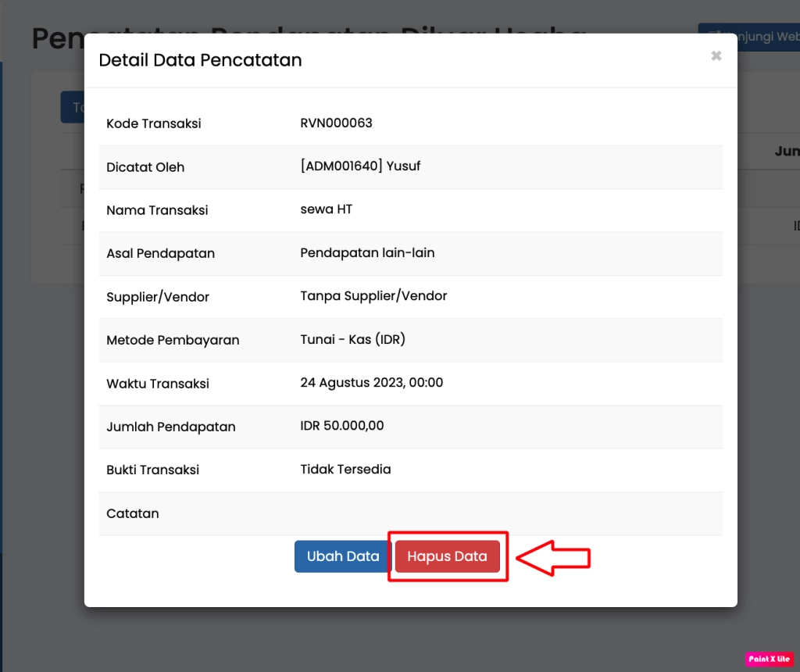Select transaction code RVN000063
800x672 pixels.
(336, 123)
